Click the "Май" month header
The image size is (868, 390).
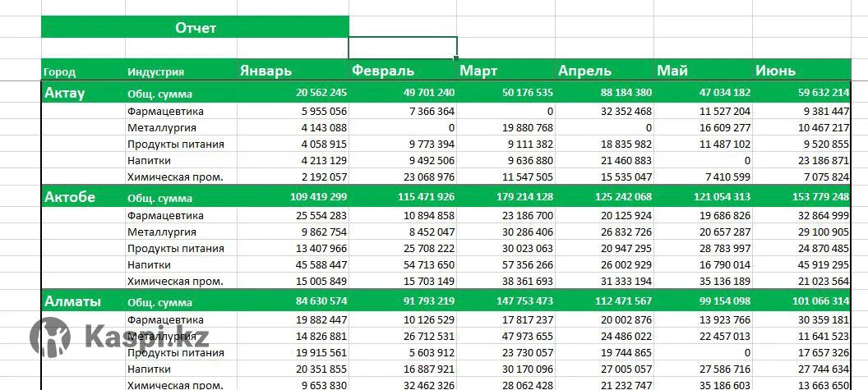672,71
